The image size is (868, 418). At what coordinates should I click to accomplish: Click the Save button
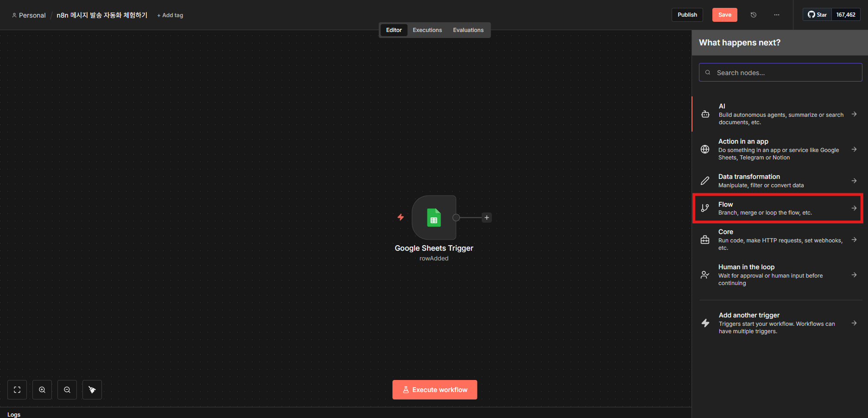724,15
